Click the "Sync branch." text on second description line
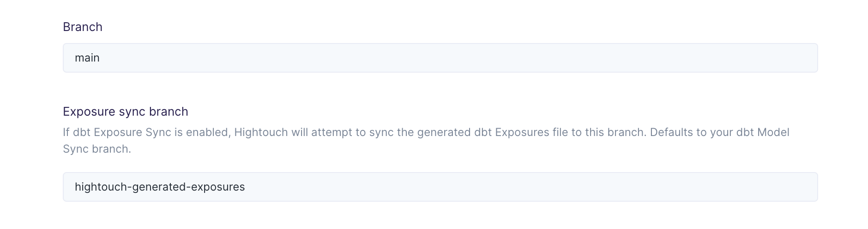This screenshot has height=229, width=868. 97,149
